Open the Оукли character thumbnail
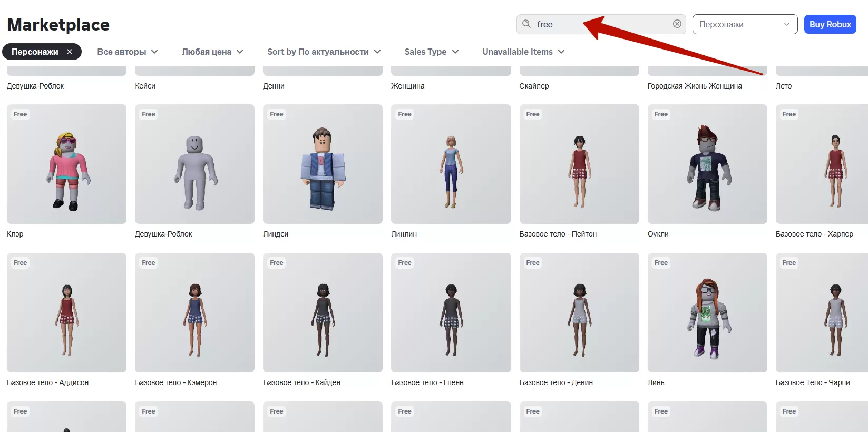This screenshot has height=432, width=868. (x=707, y=164)
